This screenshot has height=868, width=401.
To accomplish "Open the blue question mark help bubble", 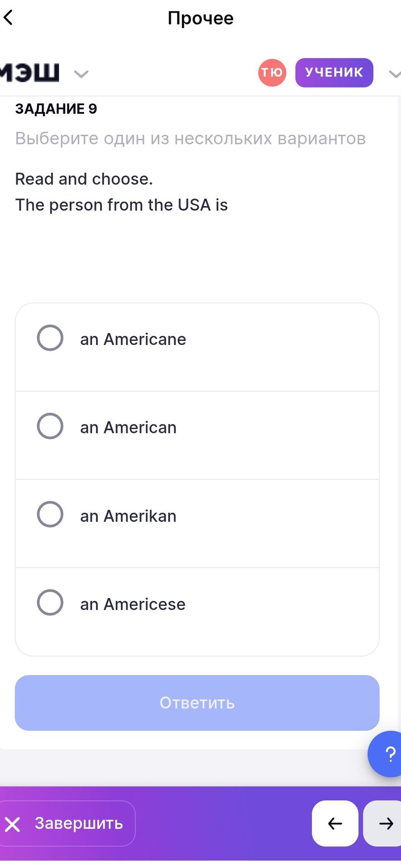I will [385, 754].
